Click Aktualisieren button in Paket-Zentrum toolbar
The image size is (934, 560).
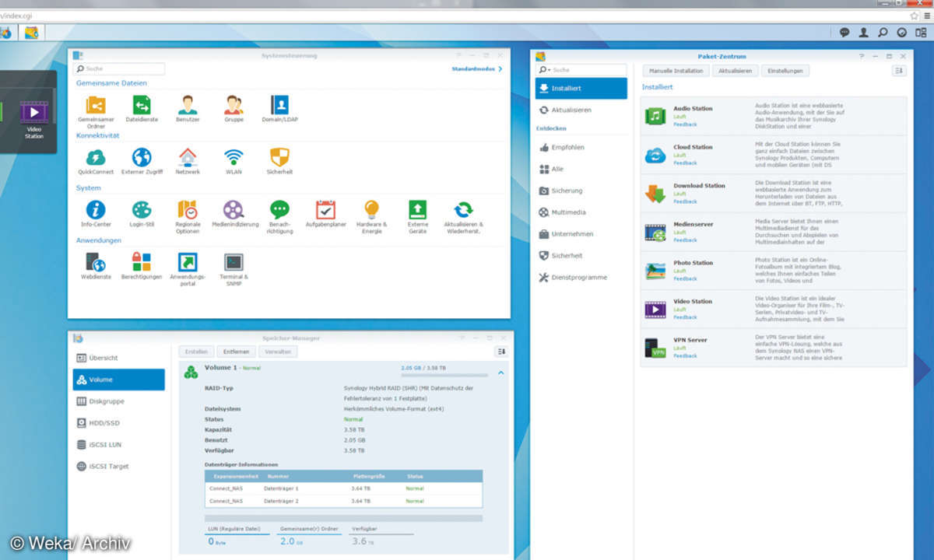tap(735, 71)
